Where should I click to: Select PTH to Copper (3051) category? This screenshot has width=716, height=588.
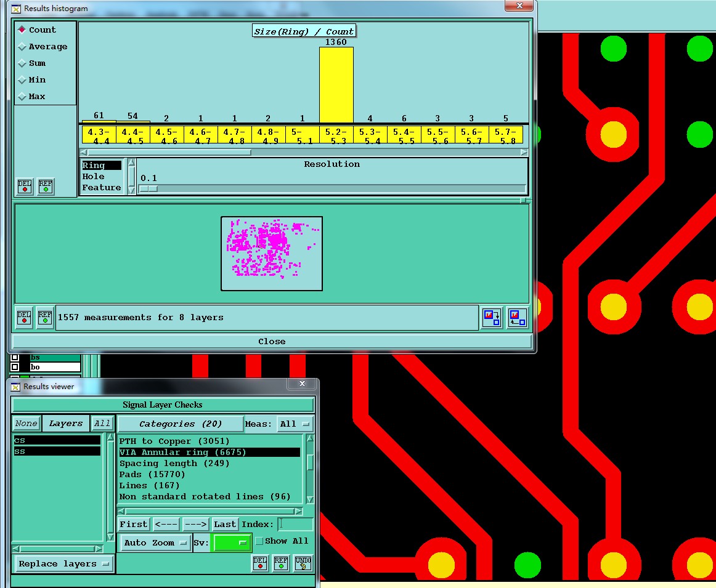pos(210,441)
